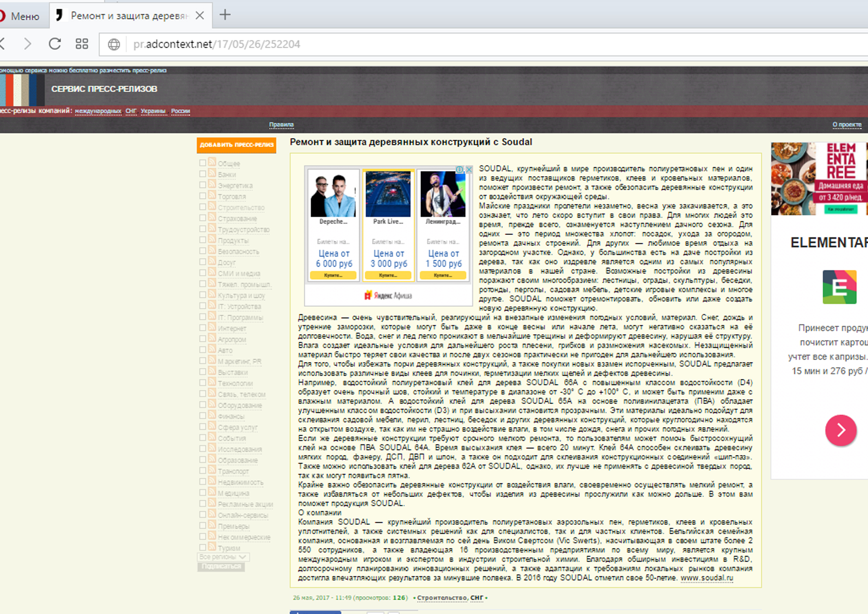Open the RSS feed icon for 'Тяжел. промышл.'
Screen dimensions: 868x614
(x=212, y=283)
